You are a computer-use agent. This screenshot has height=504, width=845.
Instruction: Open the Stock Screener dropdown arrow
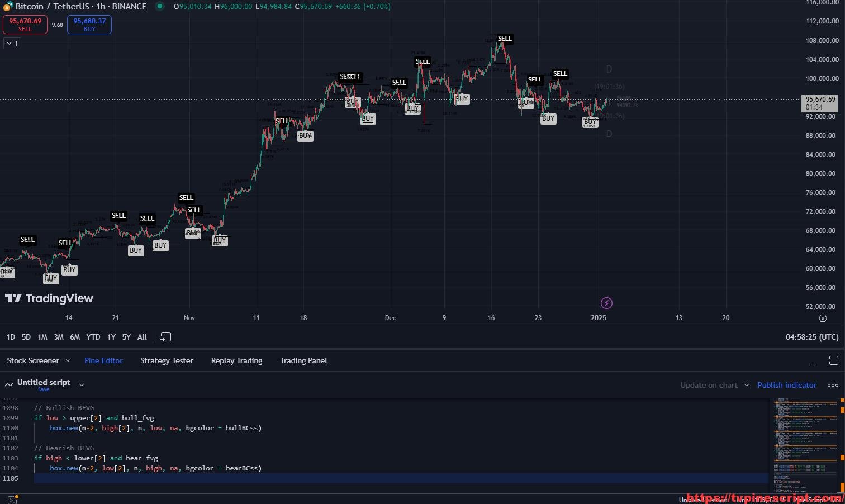click(68, 361)
